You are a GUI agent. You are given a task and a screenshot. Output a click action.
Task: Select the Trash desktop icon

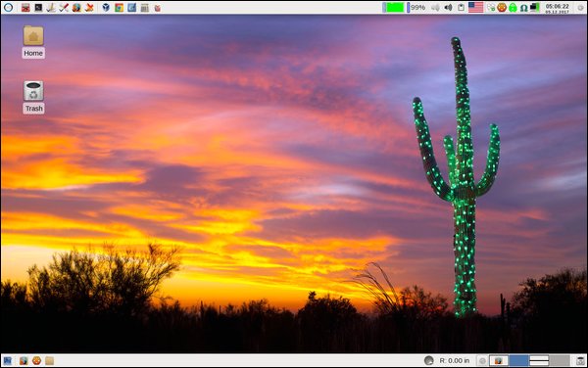tap(33, 97)
